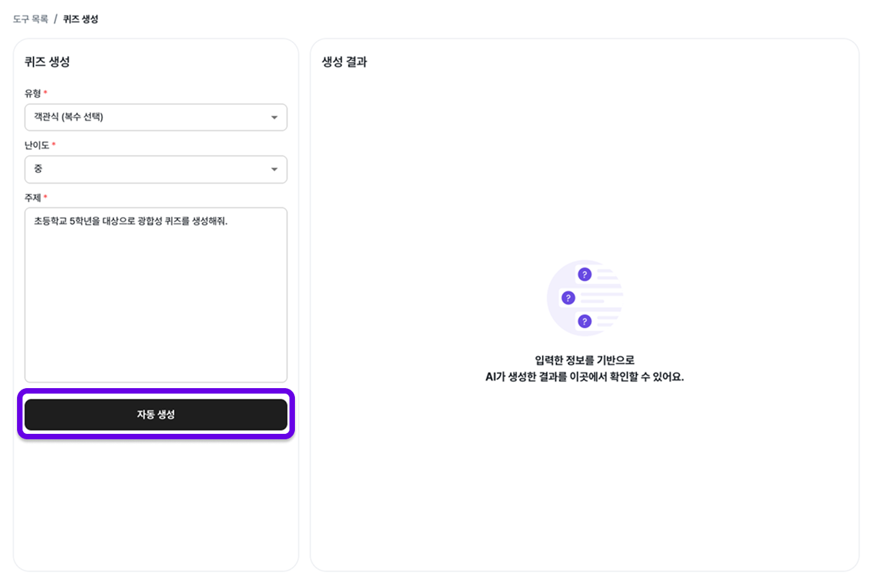
Task: Expand the 객관식 (복수 선택) selector
Action: click(x=156, y=117)
